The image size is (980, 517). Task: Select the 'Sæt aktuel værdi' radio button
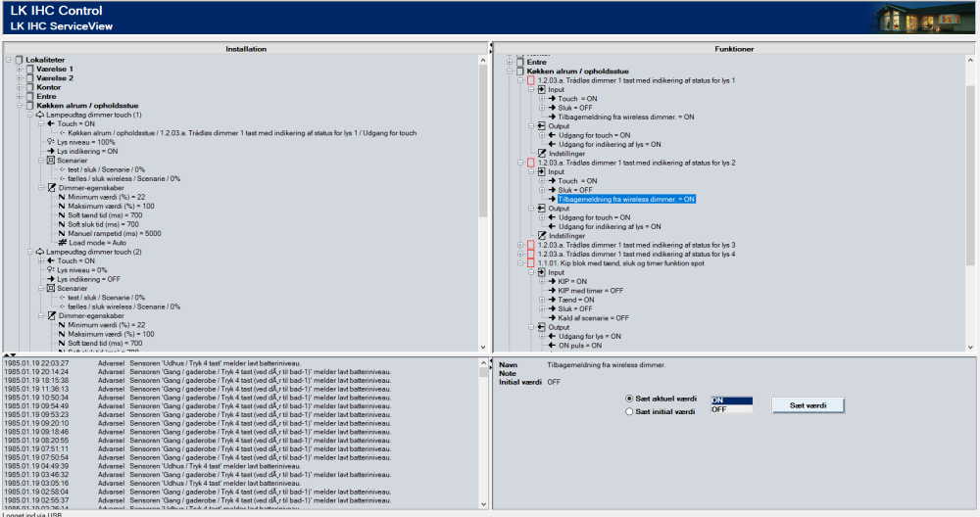[x=629, y=399]
